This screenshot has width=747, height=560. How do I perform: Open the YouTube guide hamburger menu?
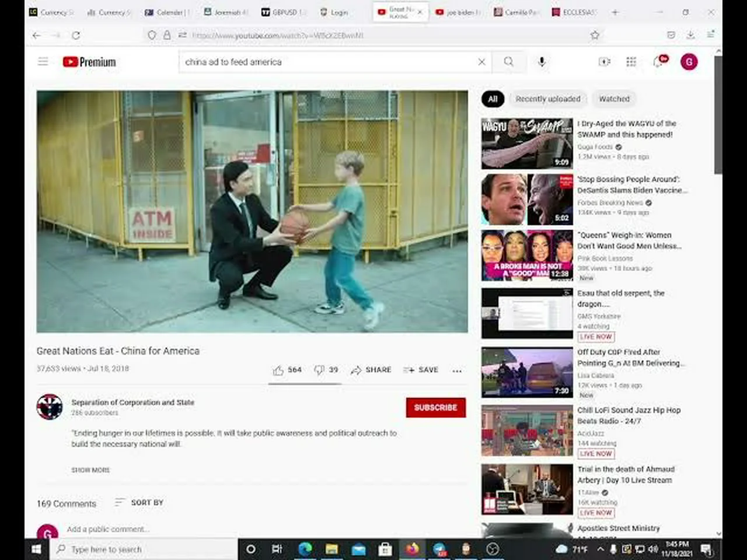point(43,61)
